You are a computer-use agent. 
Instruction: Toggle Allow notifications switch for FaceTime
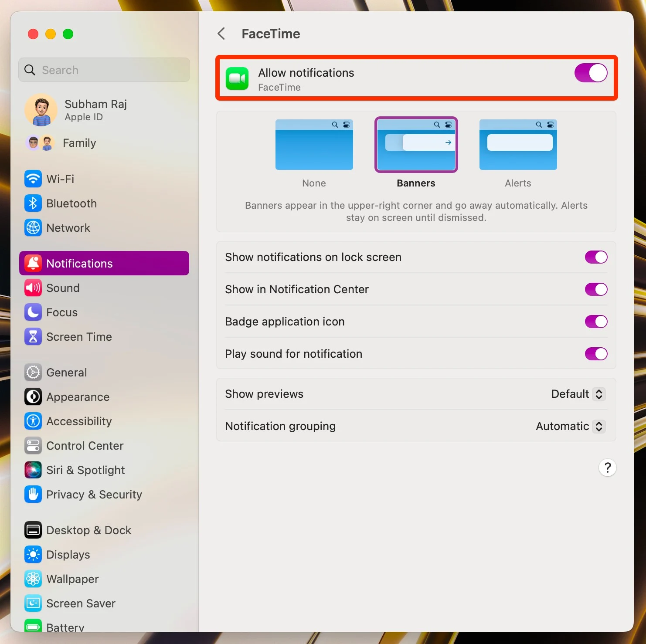(x=591, y=73)
